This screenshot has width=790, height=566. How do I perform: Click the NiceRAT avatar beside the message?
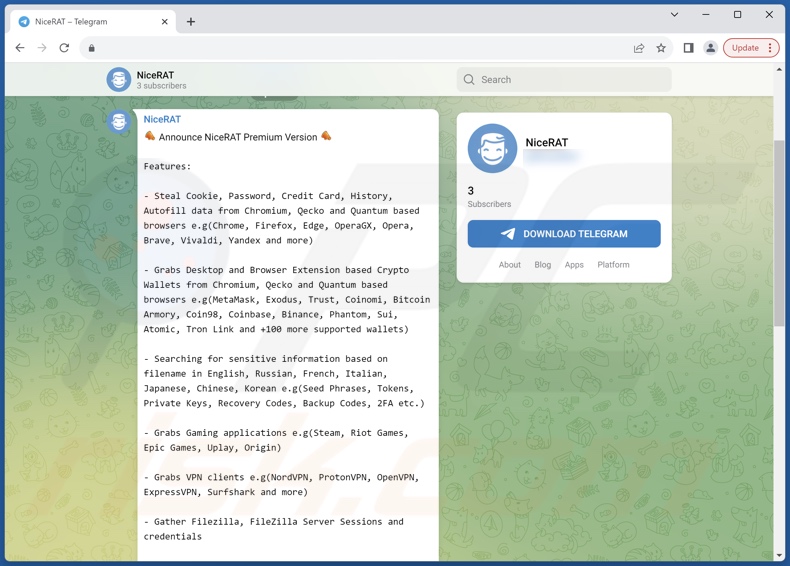(x=119, y=121)
